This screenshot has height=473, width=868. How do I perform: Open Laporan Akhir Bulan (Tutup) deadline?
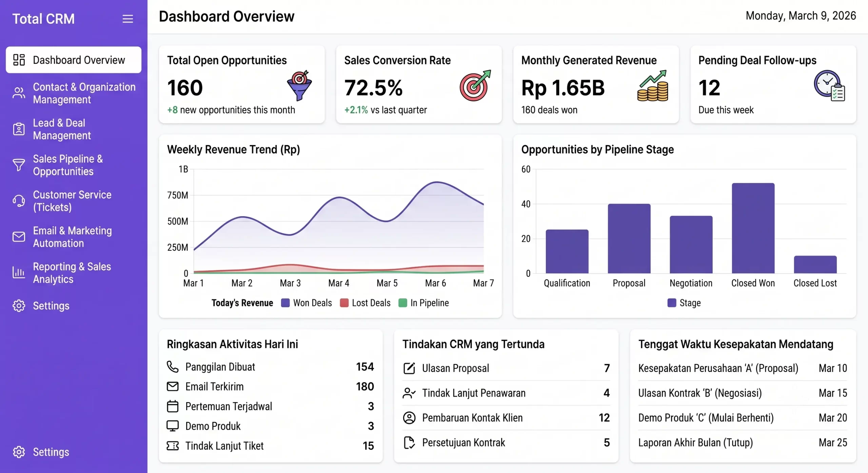[743, 443]
